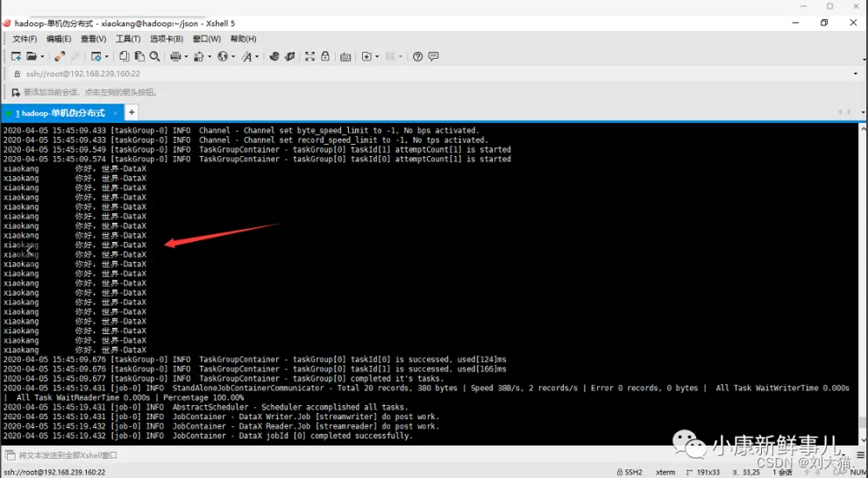Open the 查看(V) menu

pos(94,39)
